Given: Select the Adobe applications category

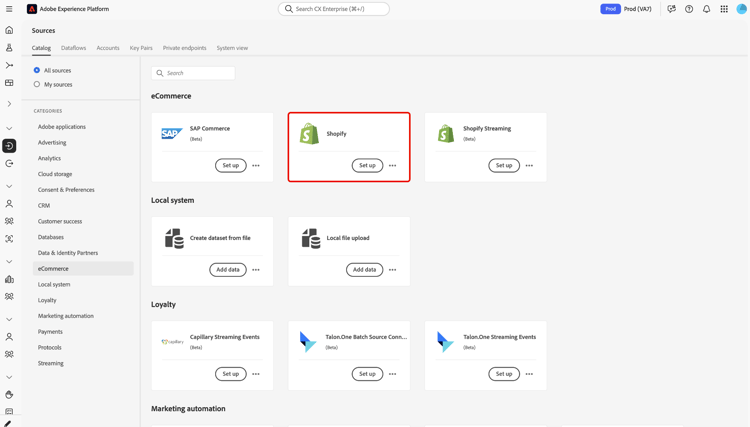Looking at the screenshot, I should point(62,127).
